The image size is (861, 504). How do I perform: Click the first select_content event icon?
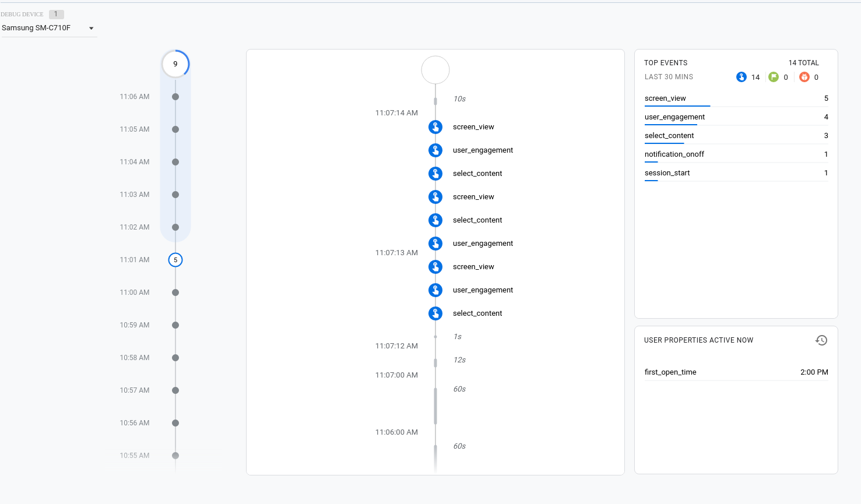point(435,174)
